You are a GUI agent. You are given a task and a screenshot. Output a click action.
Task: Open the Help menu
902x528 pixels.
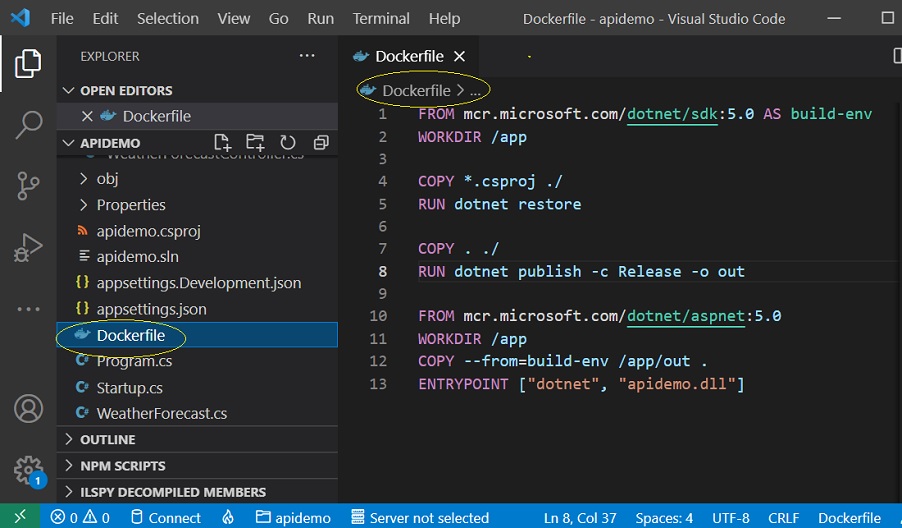[444, 18]
